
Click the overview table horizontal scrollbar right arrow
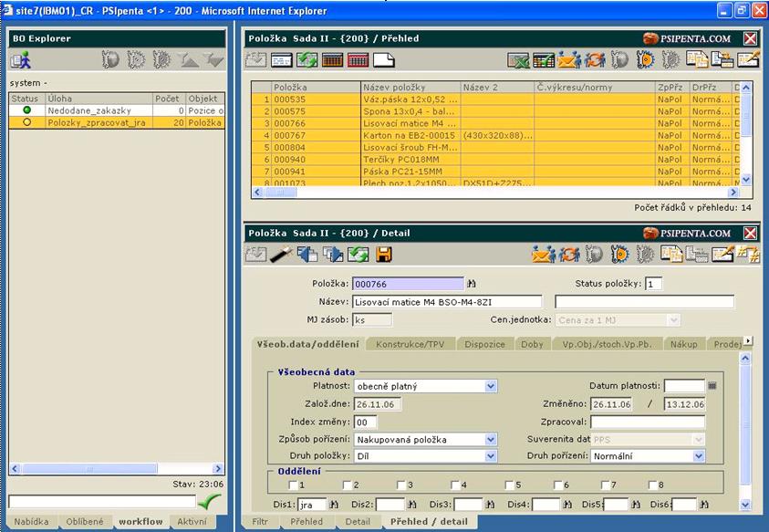point(733,193)
